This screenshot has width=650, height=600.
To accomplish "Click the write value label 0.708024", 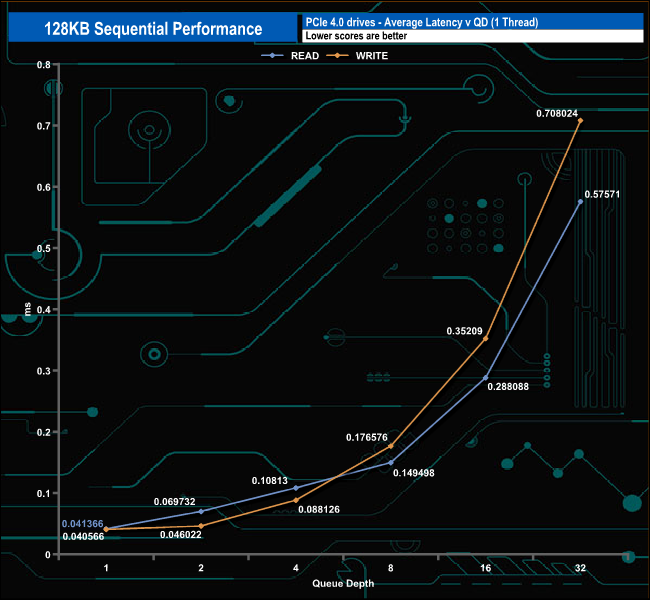I will [557, 114].
